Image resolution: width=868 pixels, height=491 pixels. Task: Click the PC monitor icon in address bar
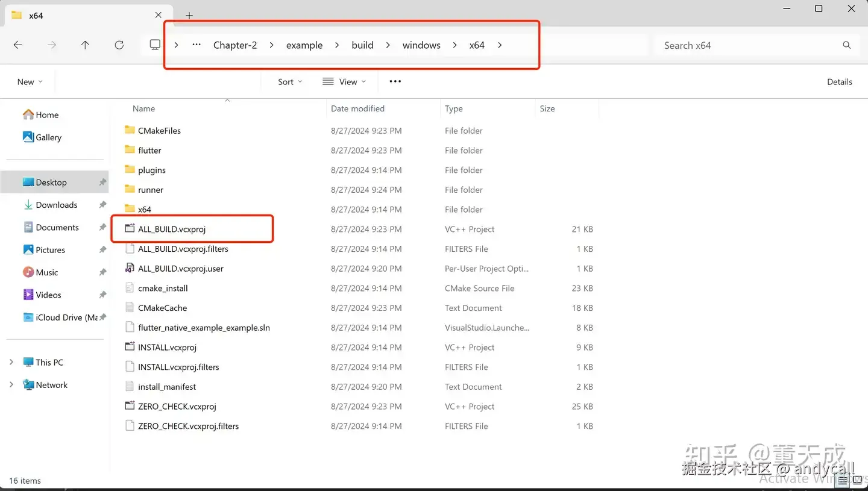[x=155, y=45]
